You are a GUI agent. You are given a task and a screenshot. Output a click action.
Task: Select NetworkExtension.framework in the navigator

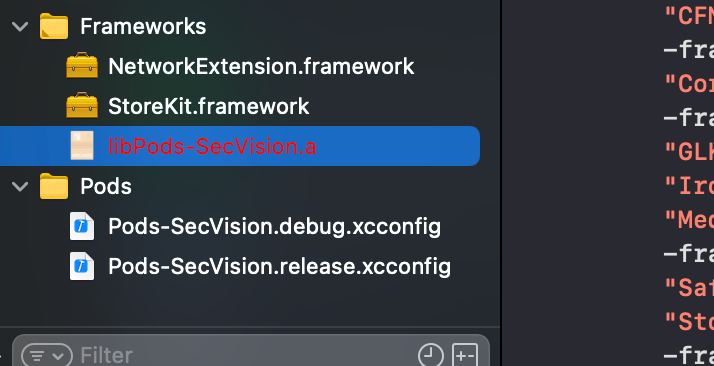point(261,66)
